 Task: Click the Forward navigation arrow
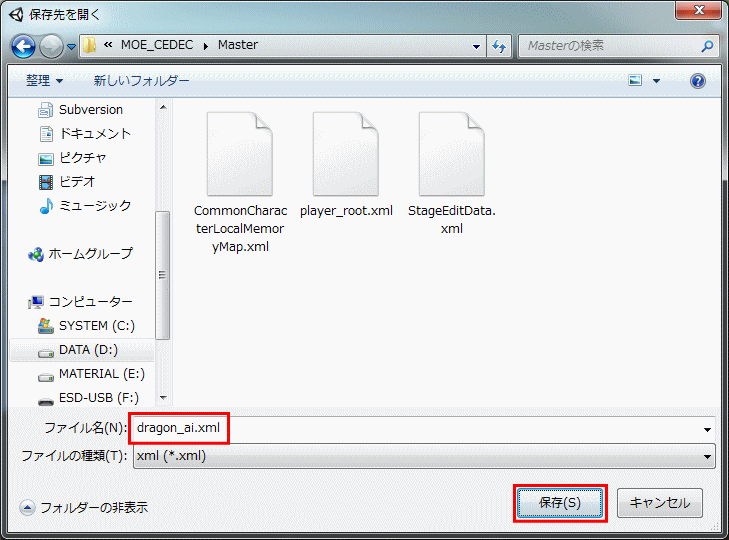click(51, 46)
